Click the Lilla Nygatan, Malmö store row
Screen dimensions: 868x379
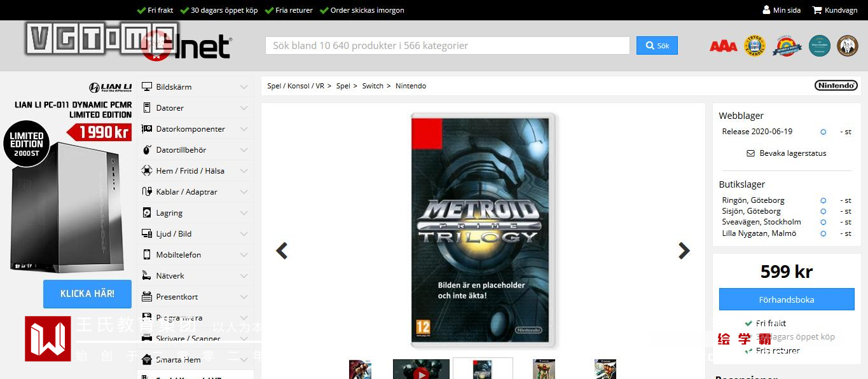[x=787, y=233]
